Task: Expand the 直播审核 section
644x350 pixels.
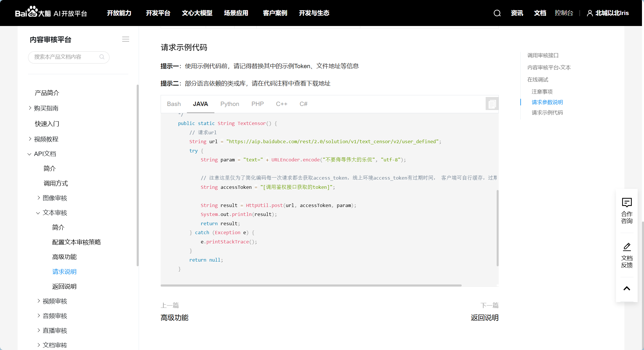Action: 38,330
